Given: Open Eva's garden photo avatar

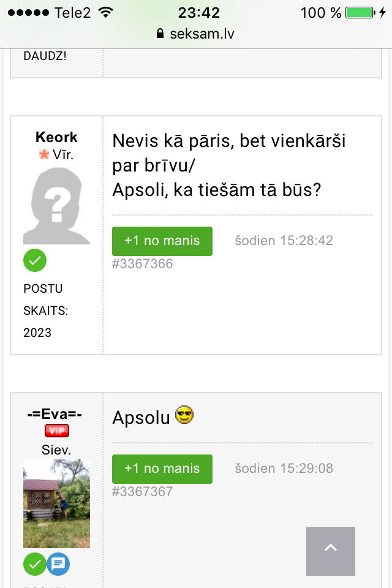Looking at the screenshot, I should click(56, 503).
